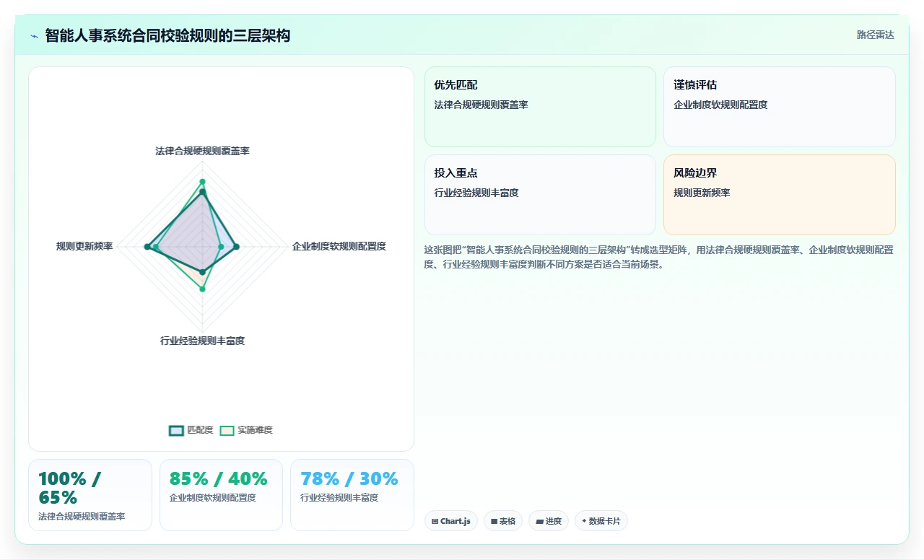Click the 100% / 65% stat card
The width and height of the screenshot is (924, 560).
90,495
